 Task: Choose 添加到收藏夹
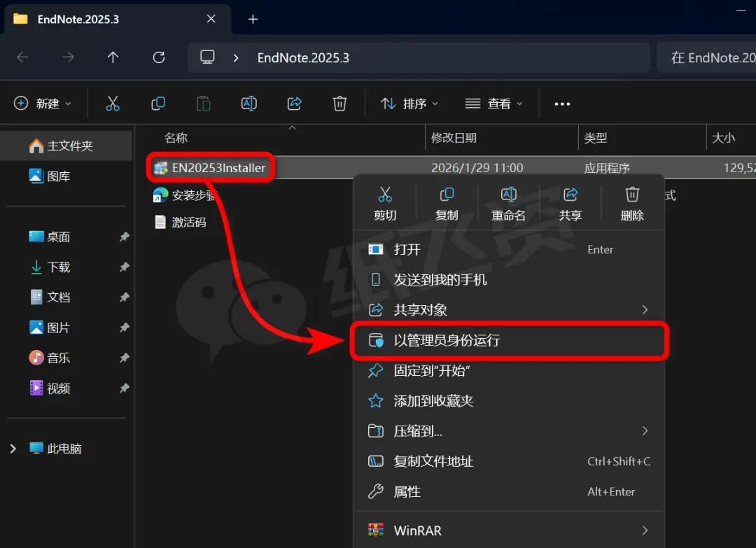click(x=509, y=401)
